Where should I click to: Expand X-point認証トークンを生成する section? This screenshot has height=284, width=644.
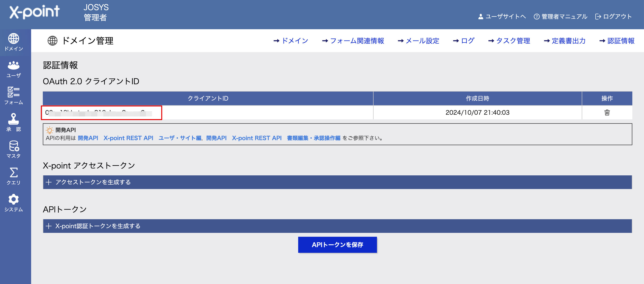[x=337, y=226]
